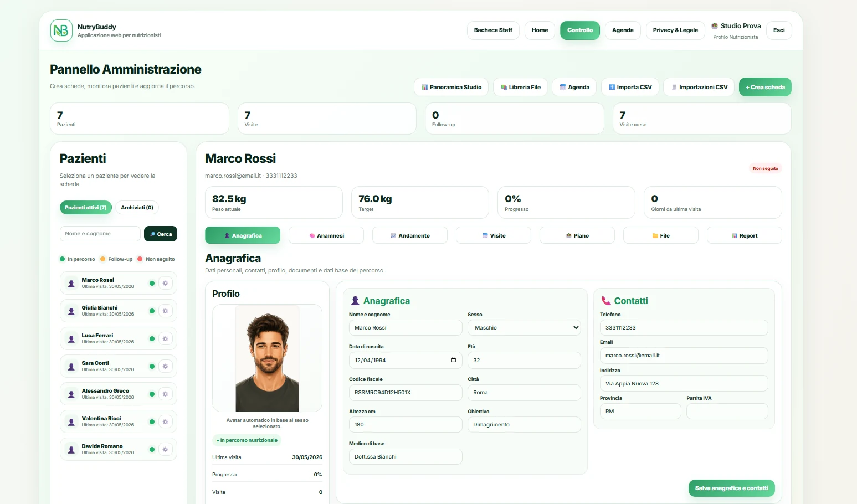Click the Obiettivo field
The image size is (857, 504).
click(524, 425)
